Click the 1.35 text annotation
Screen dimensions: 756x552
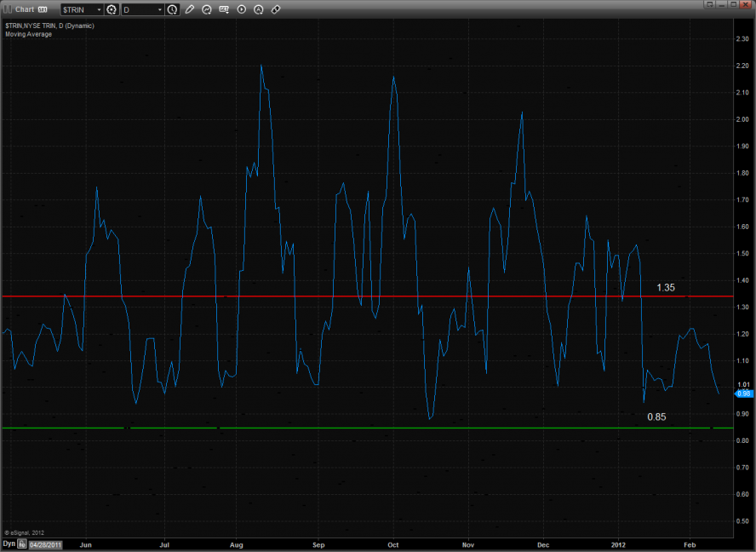(x=666, y=288)
